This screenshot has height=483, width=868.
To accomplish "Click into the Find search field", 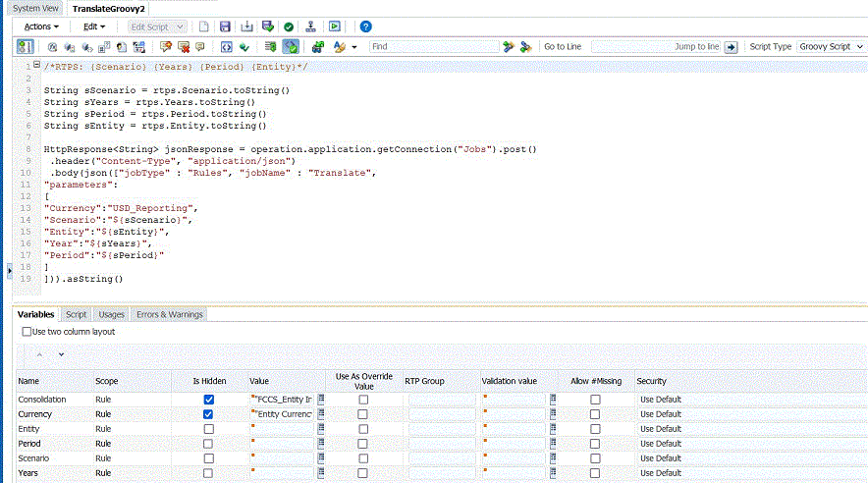I will coord(432,46).
